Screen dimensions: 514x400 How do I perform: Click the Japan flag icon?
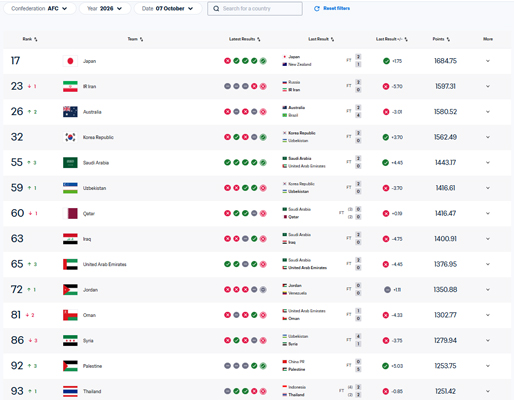70,61
